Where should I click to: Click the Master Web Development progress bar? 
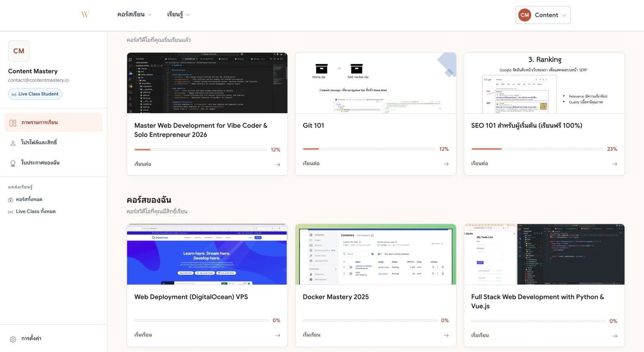200,150
